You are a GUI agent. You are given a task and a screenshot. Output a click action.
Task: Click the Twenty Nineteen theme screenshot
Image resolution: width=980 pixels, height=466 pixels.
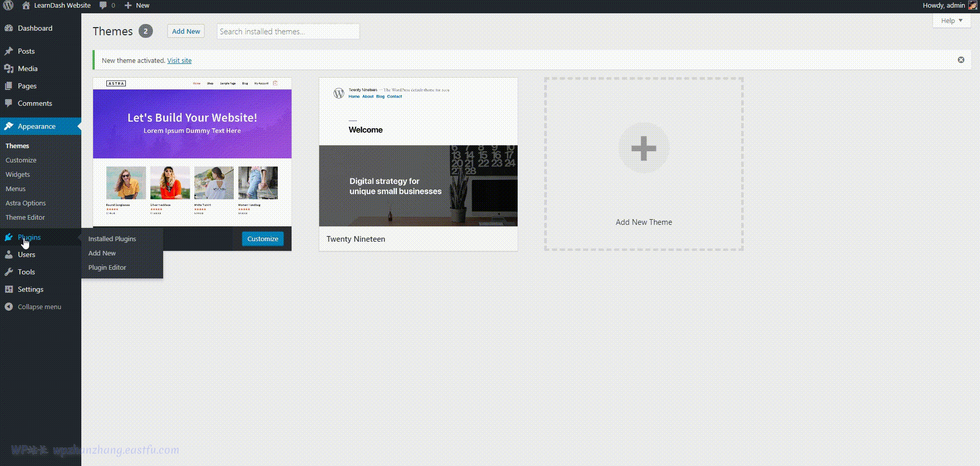[418, 152]
